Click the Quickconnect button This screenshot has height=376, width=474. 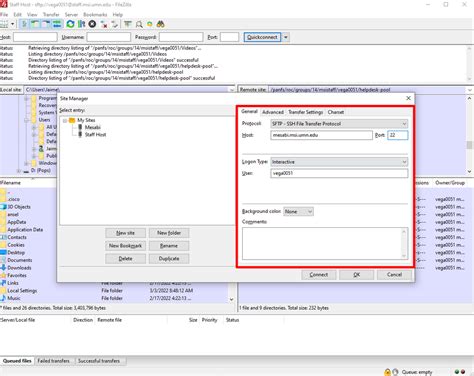[262, 37]
